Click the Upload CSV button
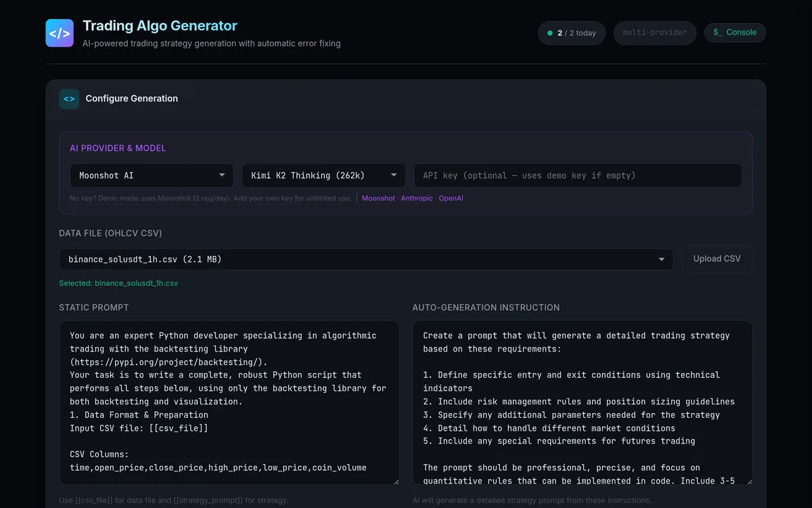The width and height of the screenshot is (812, 508). (x=717, y=259)
